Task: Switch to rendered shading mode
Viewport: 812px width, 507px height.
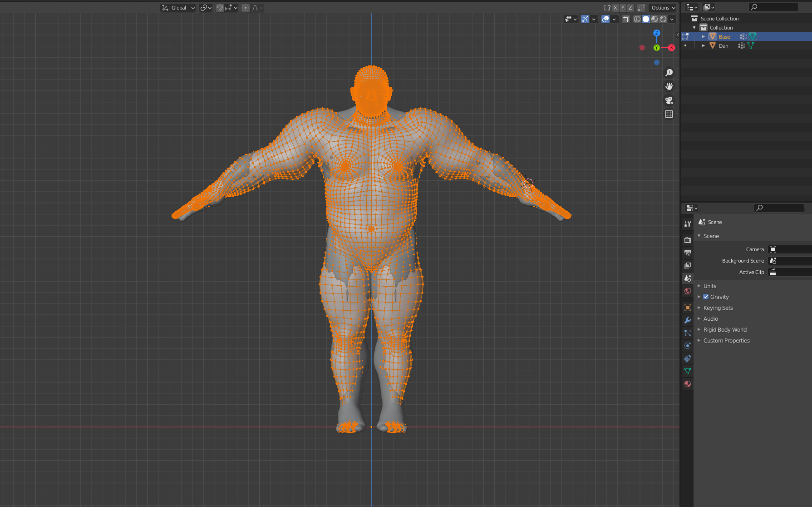Action: [663, 19]
